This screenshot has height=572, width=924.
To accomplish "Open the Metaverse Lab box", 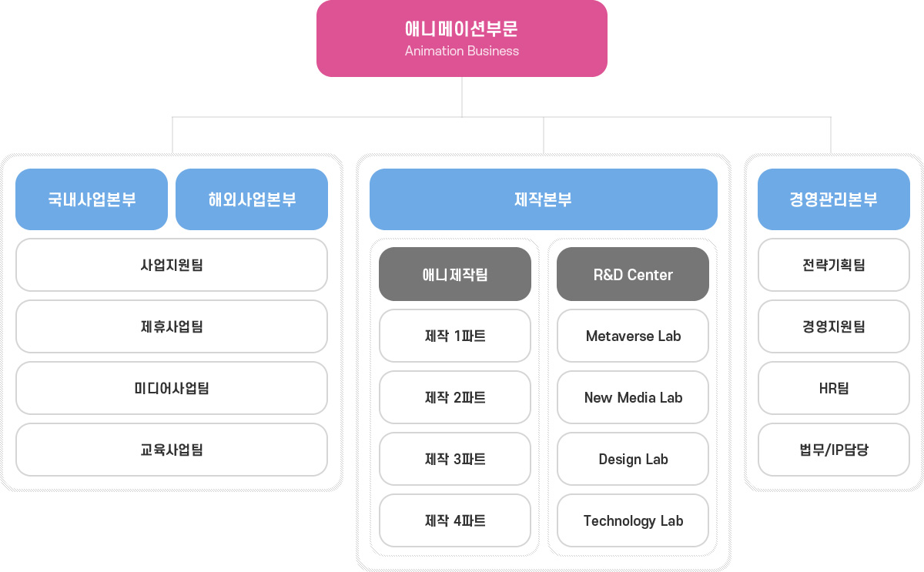I will point(633,336).
